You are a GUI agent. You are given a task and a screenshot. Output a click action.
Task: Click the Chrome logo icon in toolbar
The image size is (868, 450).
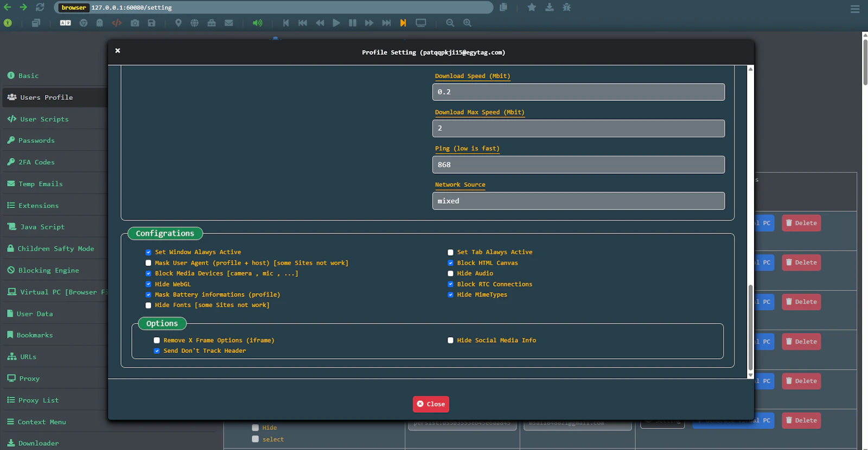coord(84,23)
